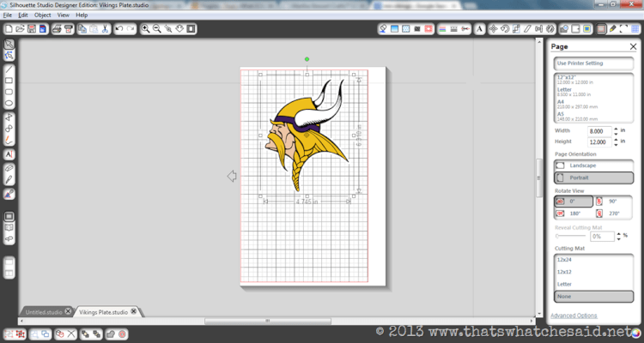Image resolution: width=644 pixels, height=343 pixels.
Task: Select the 12x24 cutting mat
Action: 593,260
